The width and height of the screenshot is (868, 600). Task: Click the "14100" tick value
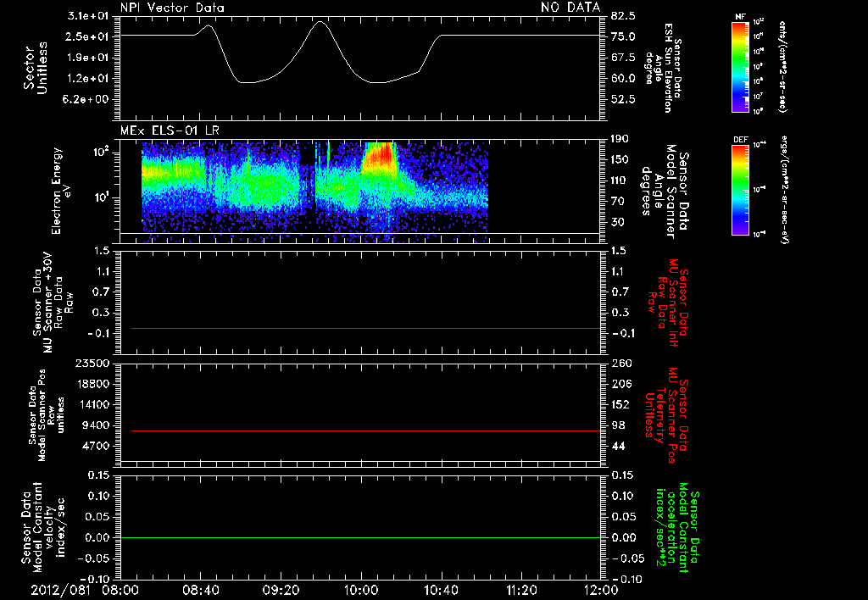pyautogui.click(x=93, y=404)
